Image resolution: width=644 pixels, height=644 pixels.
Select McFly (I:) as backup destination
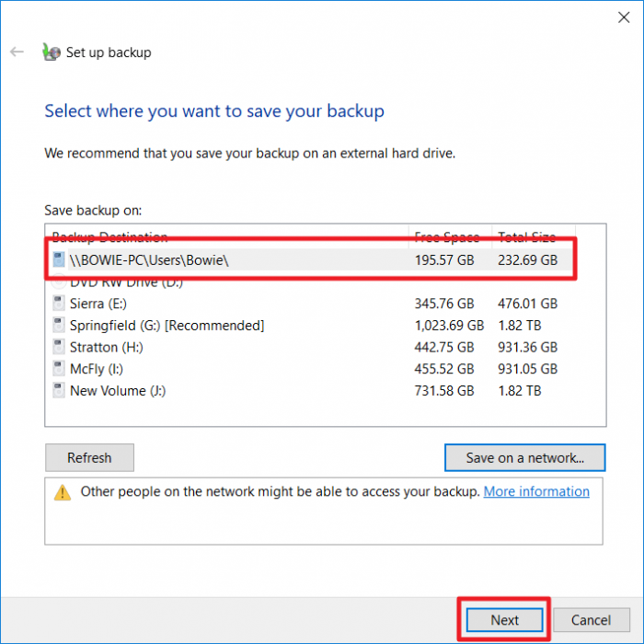[x=97, y=369]
